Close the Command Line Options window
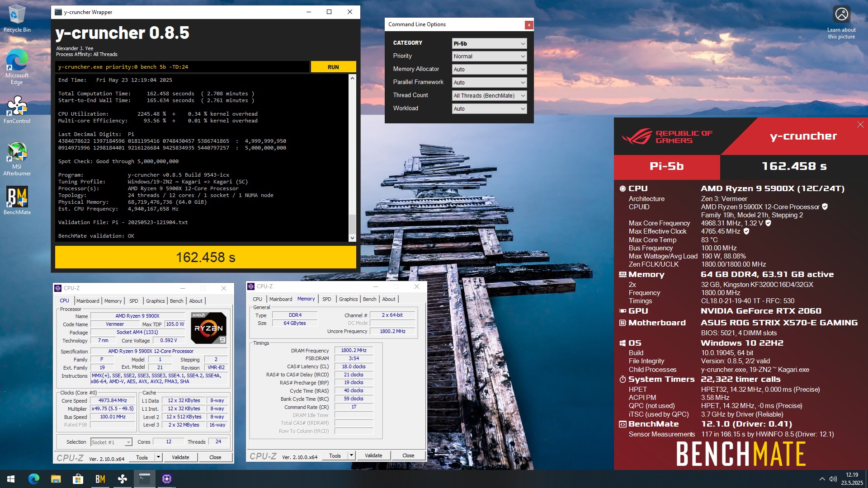The width and height of the screenshot is (868, 488). 528,25
